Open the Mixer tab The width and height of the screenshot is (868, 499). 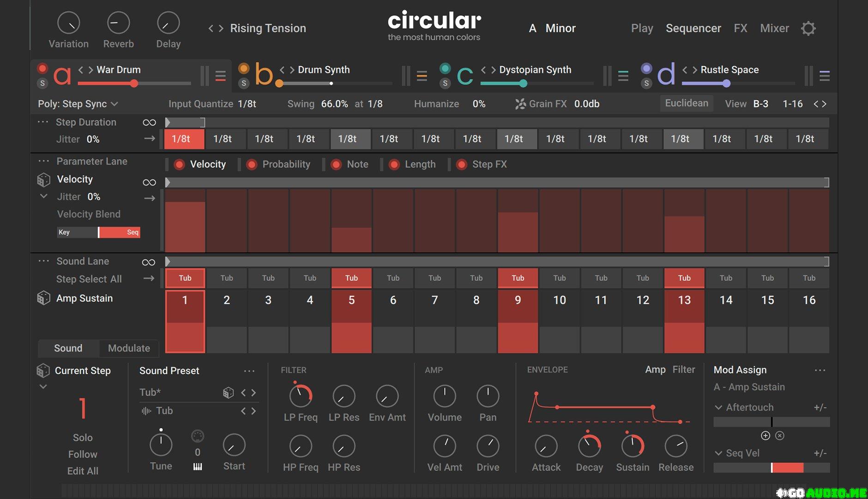(774, 28)
